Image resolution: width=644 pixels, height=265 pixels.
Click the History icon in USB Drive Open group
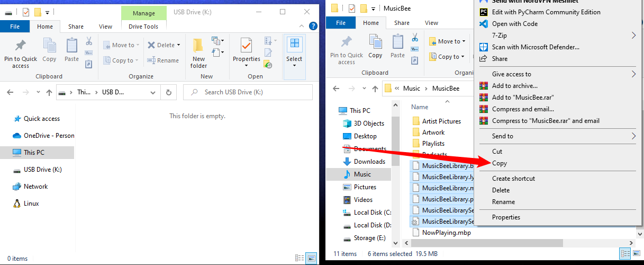coord(268,64)
